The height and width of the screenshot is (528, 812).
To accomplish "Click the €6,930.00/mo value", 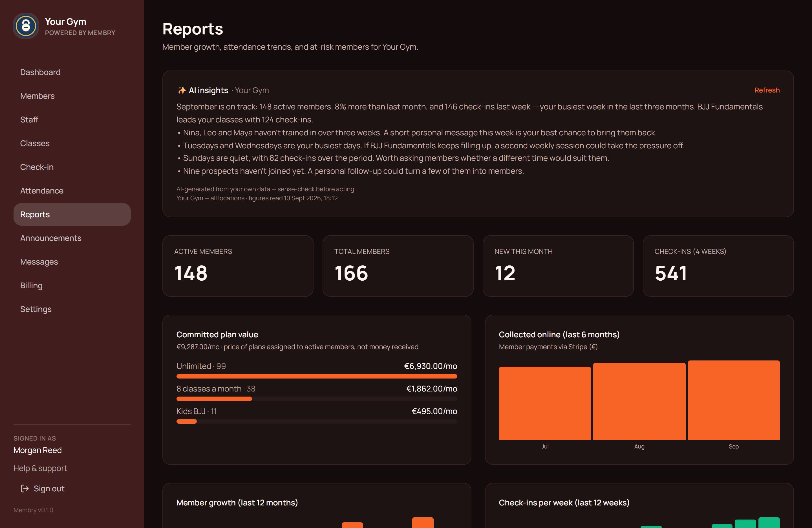I will tap(431, 366).
